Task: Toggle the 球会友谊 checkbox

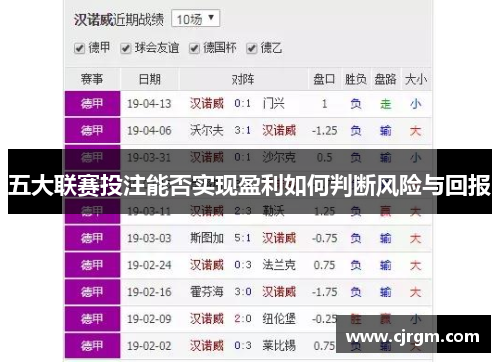Action: [125, 49]
